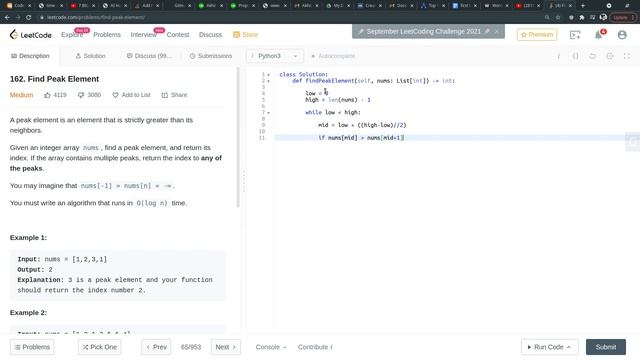640x360 pixels.
Task: Click the browser Update button
Action: coord(623,18)
